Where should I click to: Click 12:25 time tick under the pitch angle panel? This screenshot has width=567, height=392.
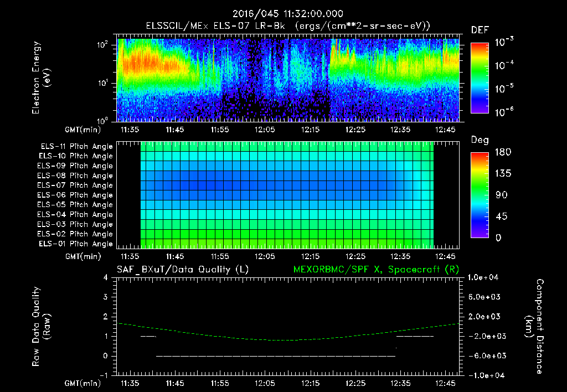(x=355, y=256)
